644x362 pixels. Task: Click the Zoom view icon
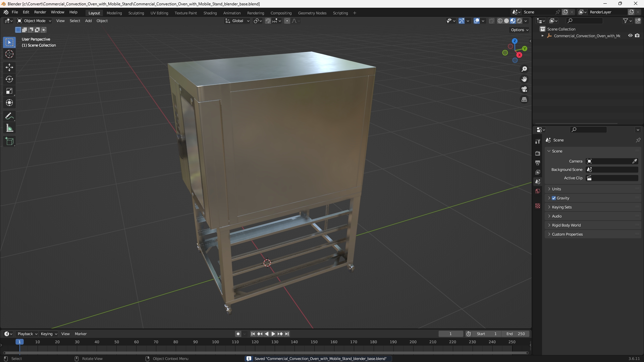[x=524, y=69]
